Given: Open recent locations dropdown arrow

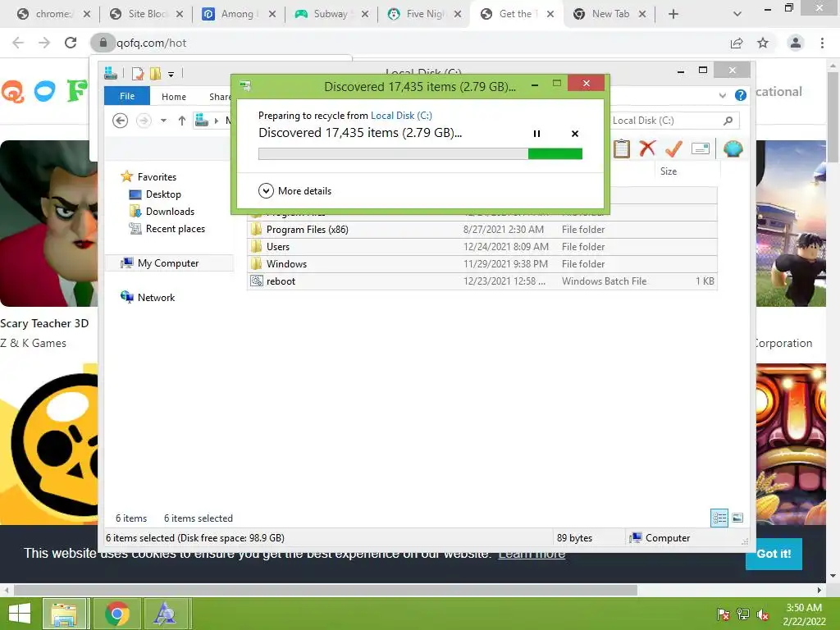Looking at the screenshot, I should 163,121.
